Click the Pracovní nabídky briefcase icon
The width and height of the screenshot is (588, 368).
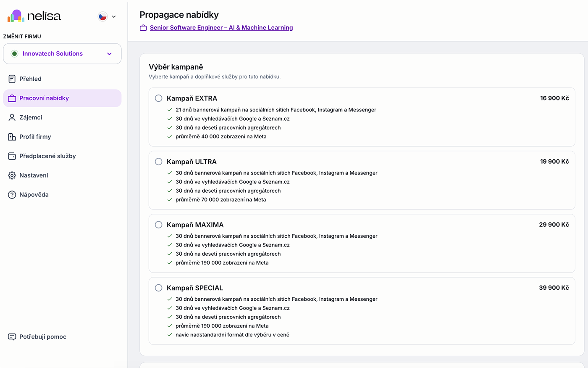click(x=12, y=98)
